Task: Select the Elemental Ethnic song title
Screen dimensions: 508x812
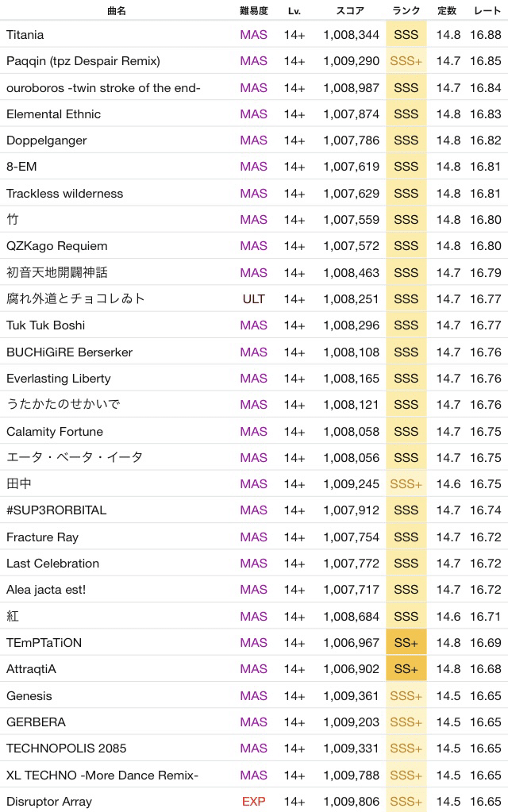Action: point(53,114)
